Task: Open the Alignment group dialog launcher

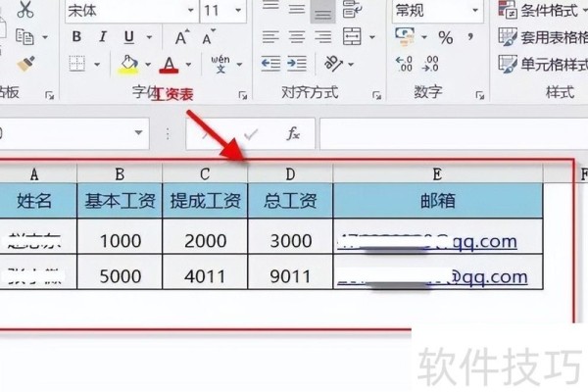Action: click(x=377, y=96)
